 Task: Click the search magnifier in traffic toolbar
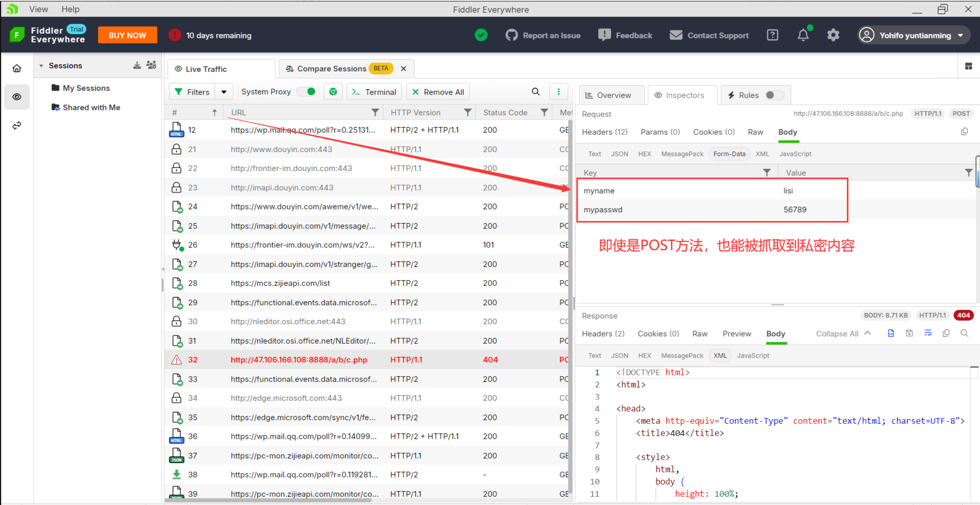535,92
